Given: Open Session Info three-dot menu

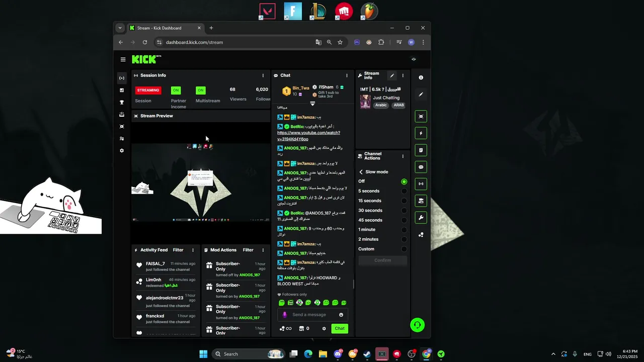Looking at the screenshot, I should click(263, 75).
